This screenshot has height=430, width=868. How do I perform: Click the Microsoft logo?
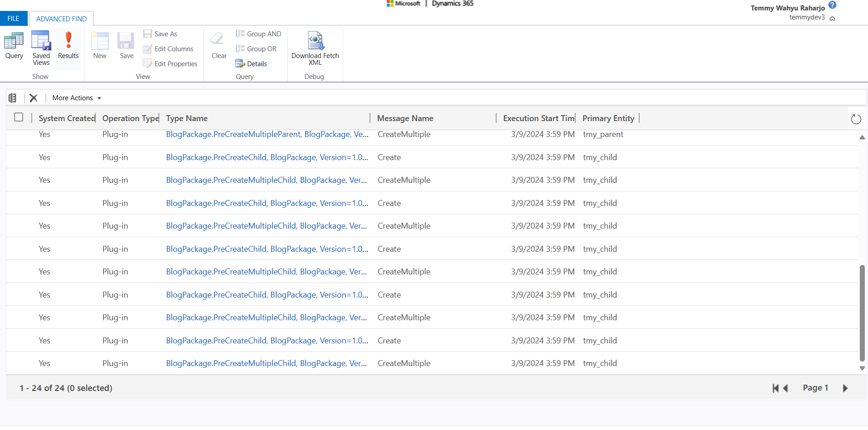(403, 4)
